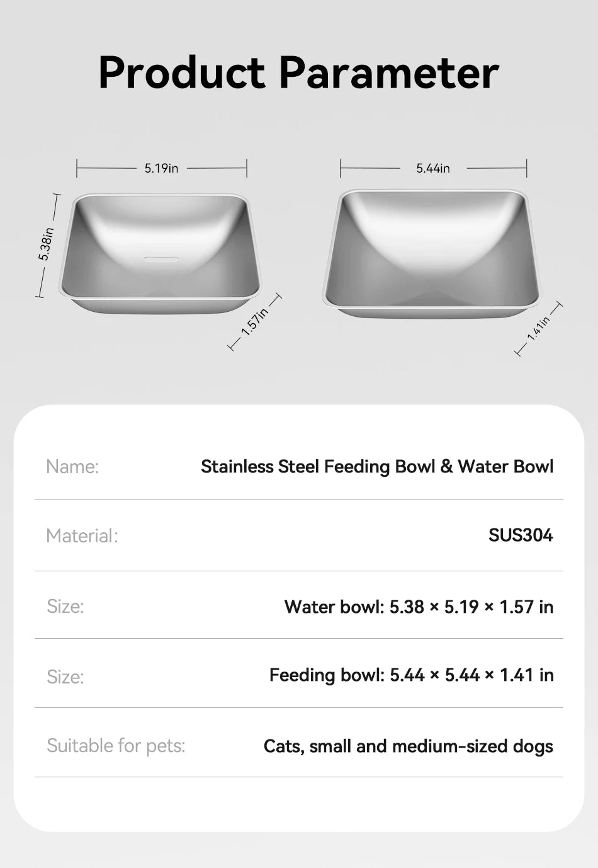Click the Size label beside water bowl dimensions

pyautogui.click(x=65, y=607)
